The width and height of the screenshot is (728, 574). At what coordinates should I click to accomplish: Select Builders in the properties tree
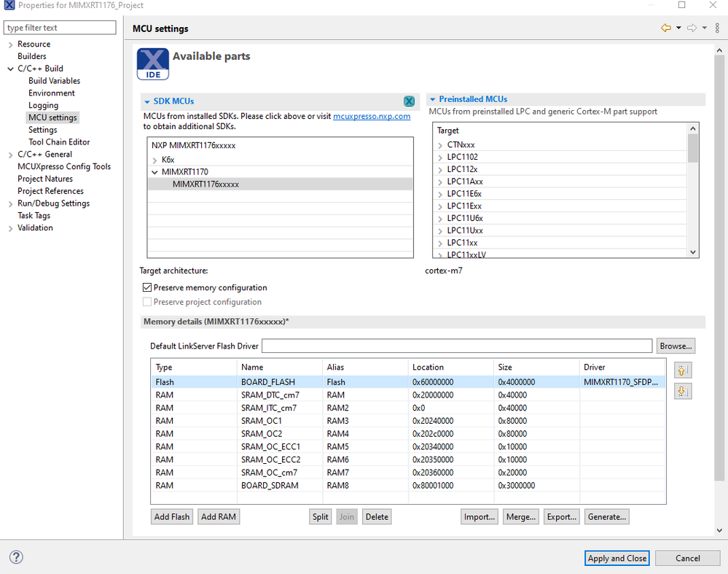coord(32,56)
